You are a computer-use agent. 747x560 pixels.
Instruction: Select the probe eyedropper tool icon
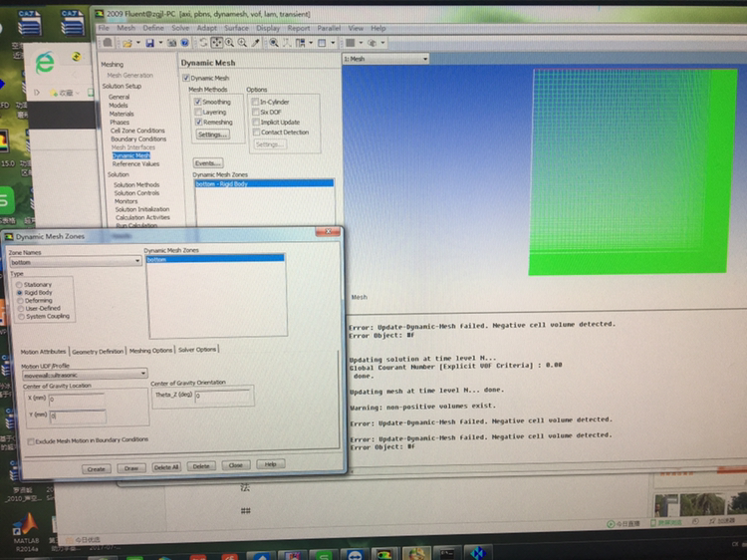coord(255,43)
